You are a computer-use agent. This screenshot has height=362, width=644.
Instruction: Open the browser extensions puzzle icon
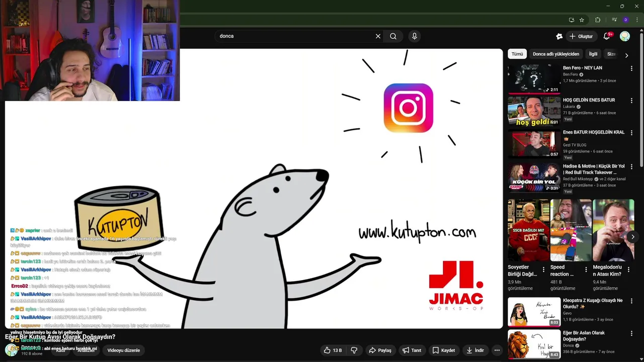pyautogui.click(x=598, y=20)
